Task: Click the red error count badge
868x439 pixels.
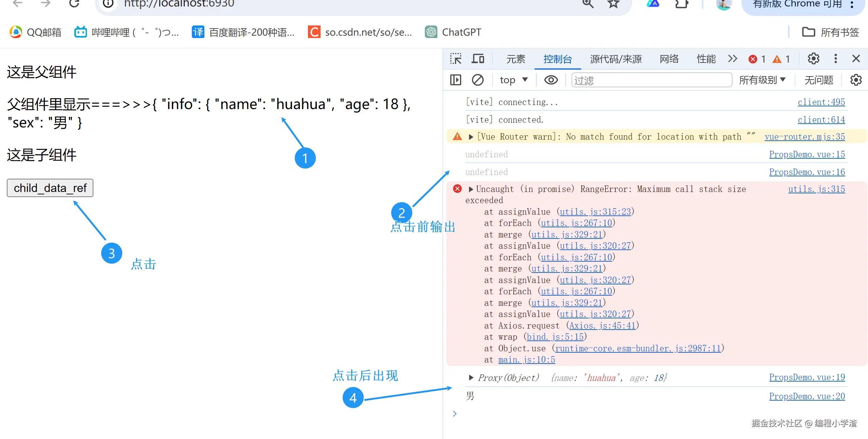Action: (757, 59)
